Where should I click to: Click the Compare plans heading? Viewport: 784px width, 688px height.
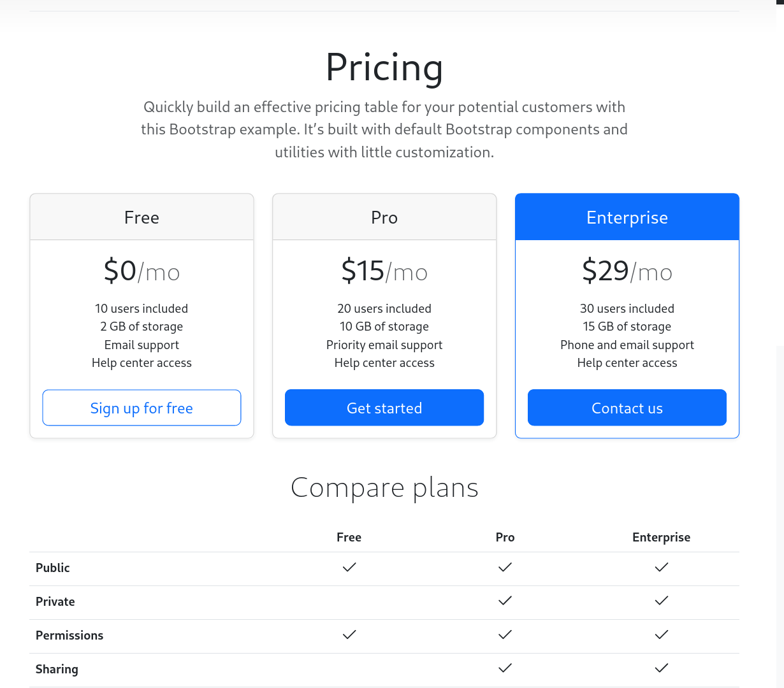click(384, 488)
